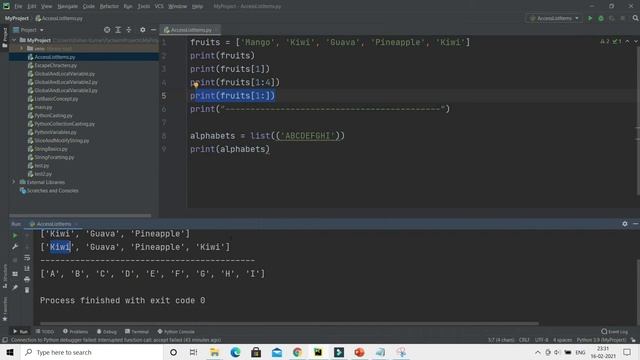
Task: Open AccessListItems run configuration dropdown
Action: [x=554, y=18]
